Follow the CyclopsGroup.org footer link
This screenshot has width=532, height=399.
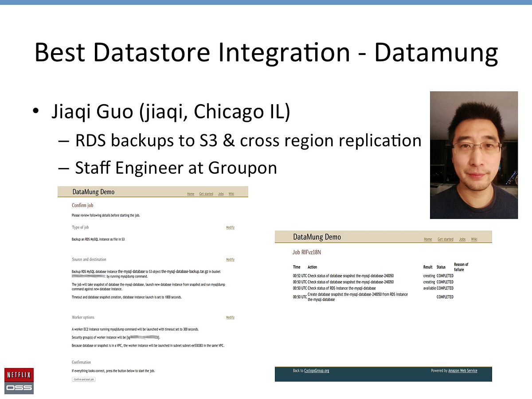[x=317, y=371]
